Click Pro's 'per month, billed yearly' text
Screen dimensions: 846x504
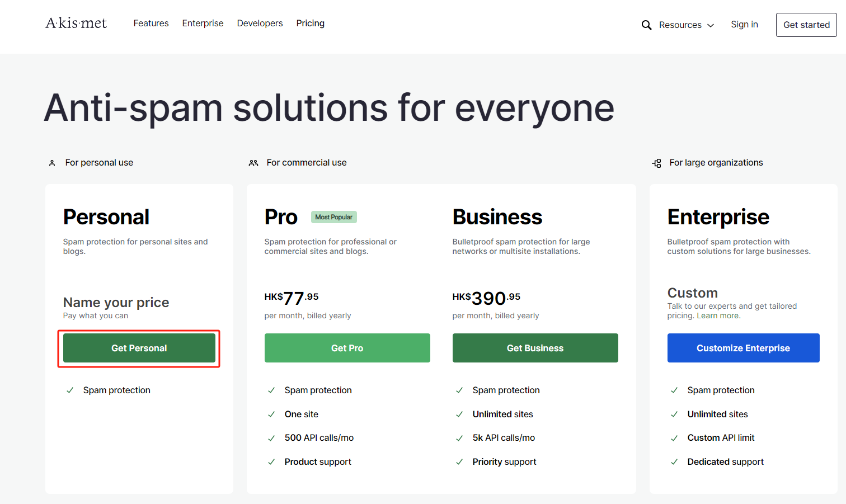[x=308, y=316]
